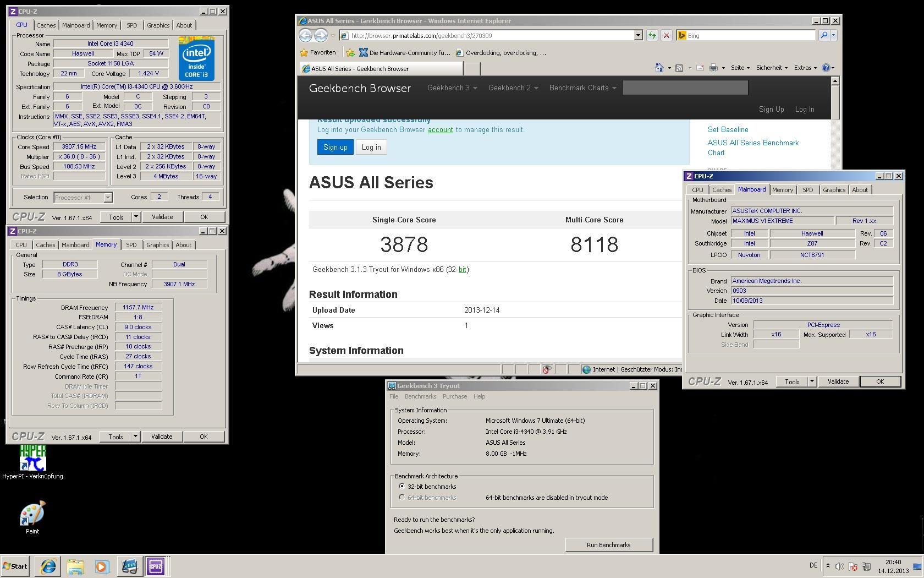924x578 pixels.
Task: Click Validate in CPU-Z CPU window
Action: tap(162, 217)
